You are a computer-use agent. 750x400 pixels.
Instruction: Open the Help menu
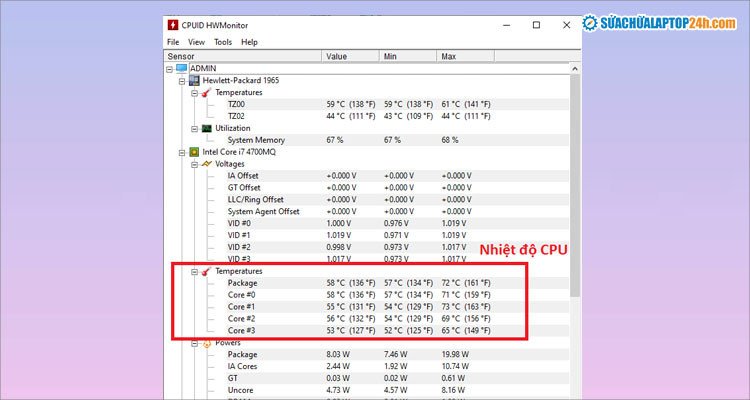(x=249, y=42)
